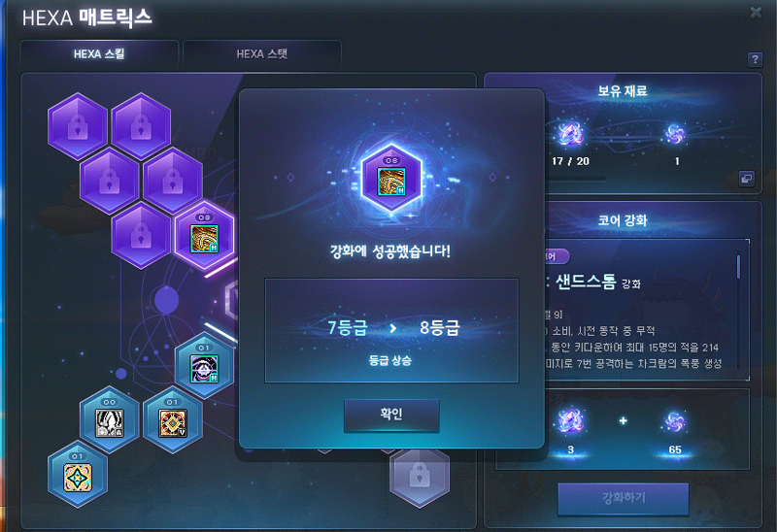Click the required Sol Erda cost icon showing 3
777x532 pixels.
[570, 421]
